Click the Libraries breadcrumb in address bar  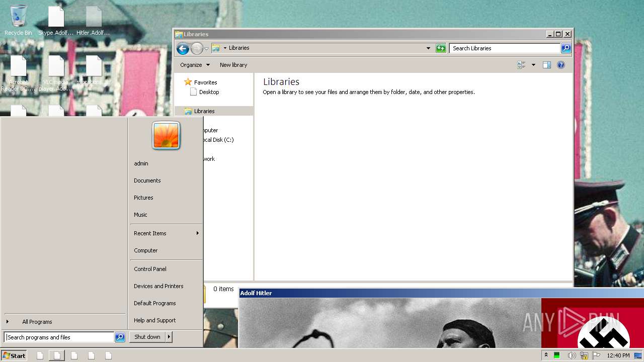(x=239, y=48)
